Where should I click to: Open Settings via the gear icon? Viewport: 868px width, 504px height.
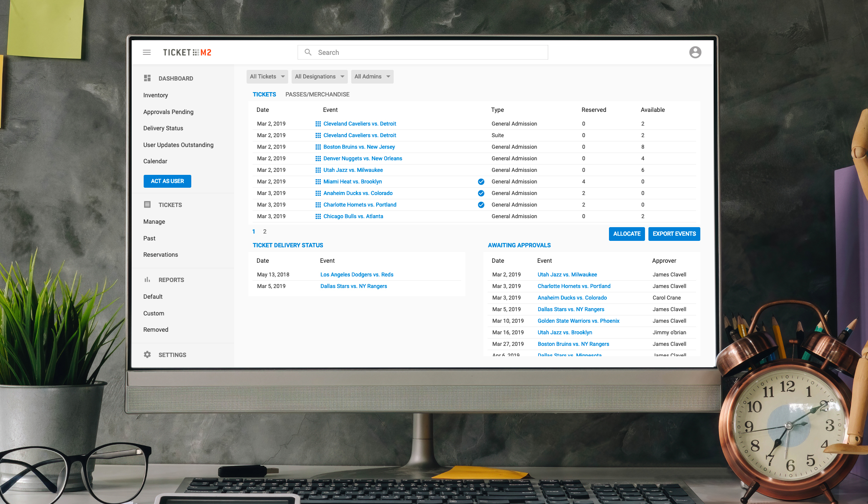[147, 354]
